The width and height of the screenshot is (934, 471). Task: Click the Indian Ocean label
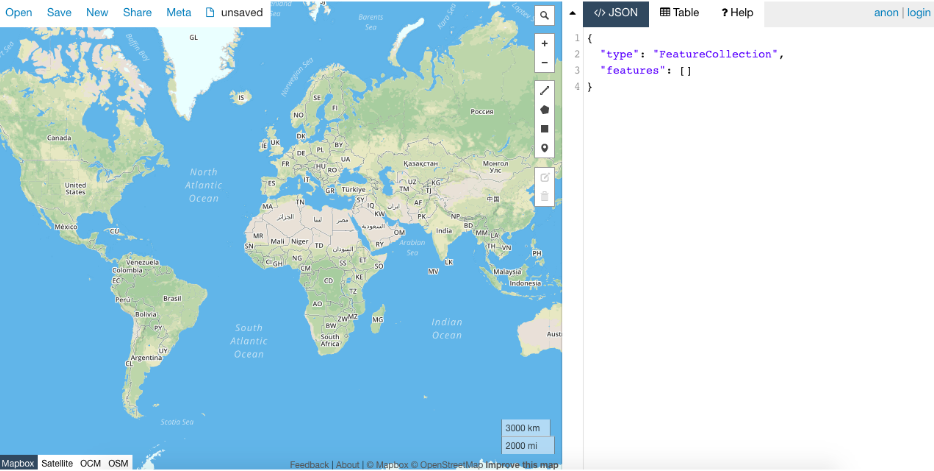coord(447,329)
